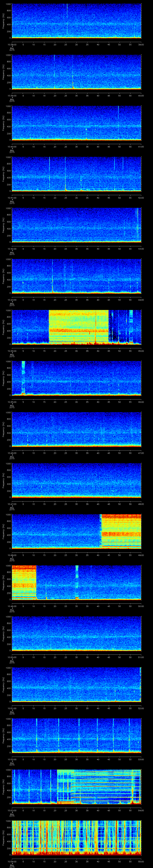Click the Frequency (Hz) axis label of the 10:38:00 panel
The height and width of the screenshot is (868, 153).
pos(3,21)
